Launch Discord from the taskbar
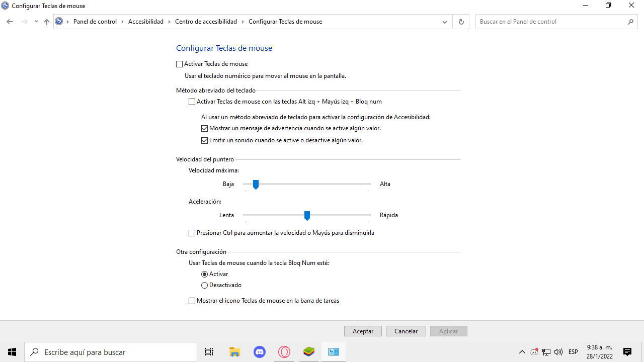 click(260, 352)
